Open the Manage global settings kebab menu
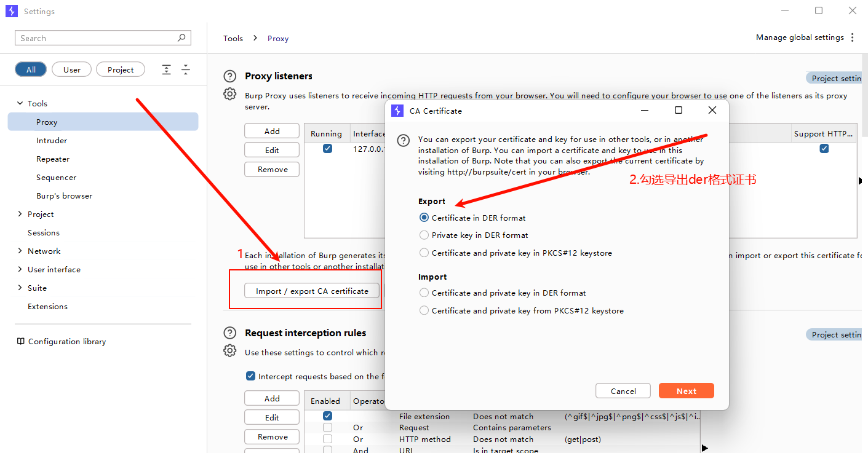The width and height of the screenshot is (868, 453). point(853,37)
